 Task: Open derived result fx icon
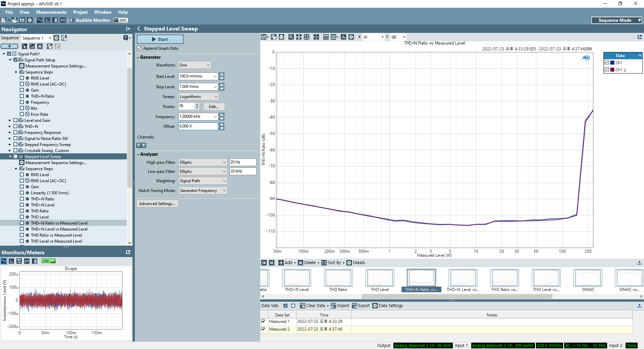343,37
